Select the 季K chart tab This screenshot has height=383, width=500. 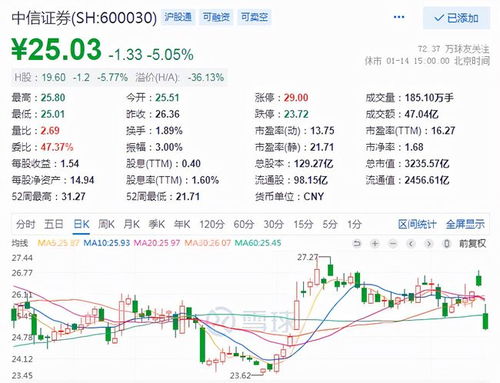(x=157, y=224)
